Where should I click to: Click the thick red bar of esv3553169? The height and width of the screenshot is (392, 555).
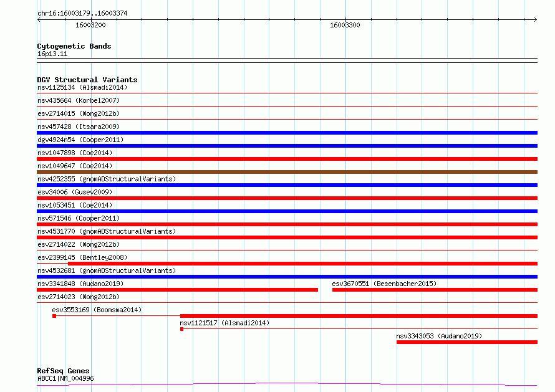359,316
